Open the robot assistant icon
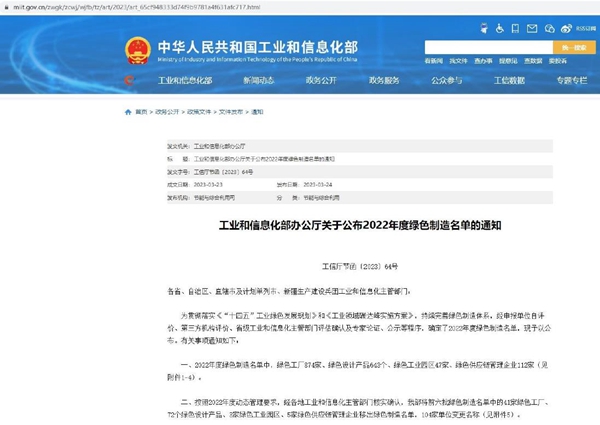 pyautogui.click(x=484, y=28)
